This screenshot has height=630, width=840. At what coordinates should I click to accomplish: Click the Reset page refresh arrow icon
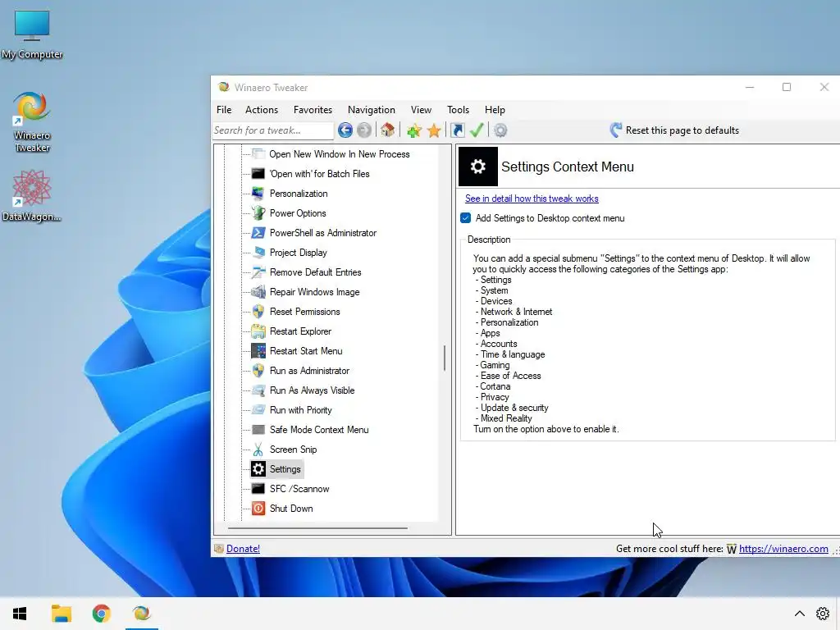tap(616, 130)
